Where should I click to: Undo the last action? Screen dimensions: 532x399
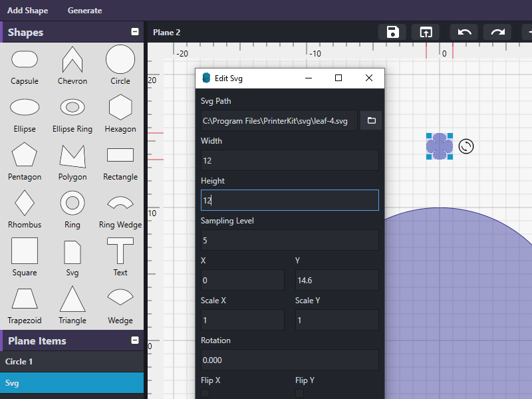(x=464, y=32)
